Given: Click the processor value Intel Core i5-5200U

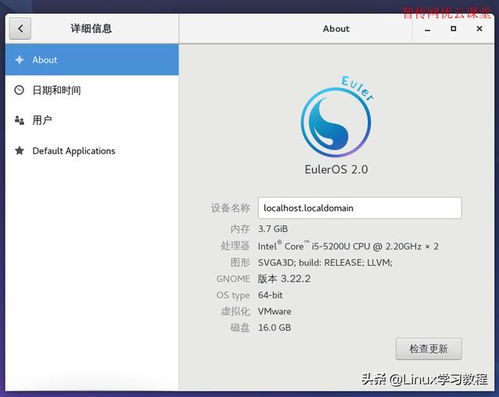Looking at the screenshot, I should tap(348, 246).
